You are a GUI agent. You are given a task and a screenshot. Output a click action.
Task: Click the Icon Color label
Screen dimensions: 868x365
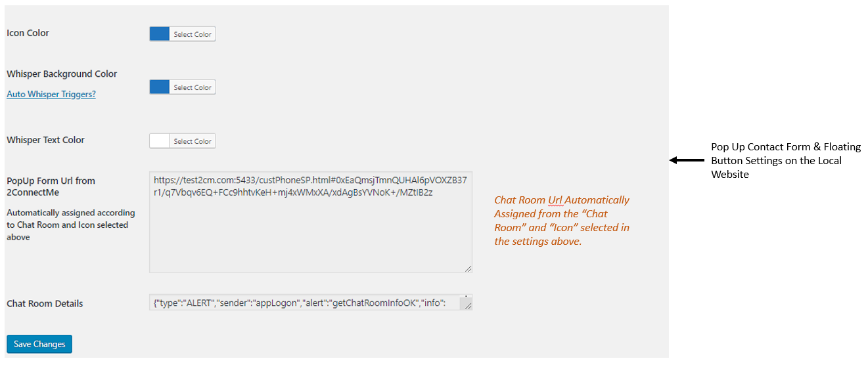(28, 33)
